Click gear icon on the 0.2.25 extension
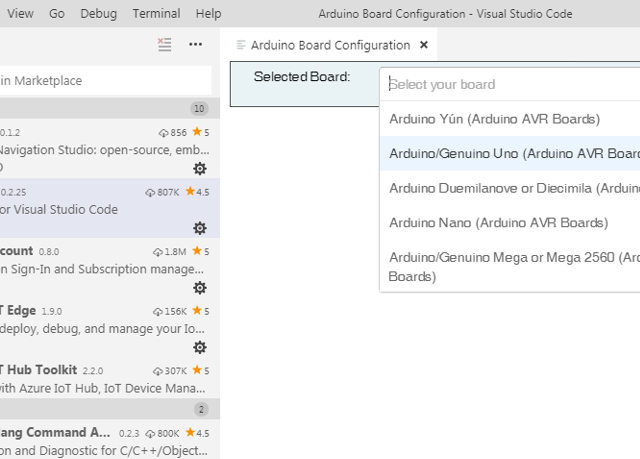Screen dimensions: 640x459 [x=200, y=228]
